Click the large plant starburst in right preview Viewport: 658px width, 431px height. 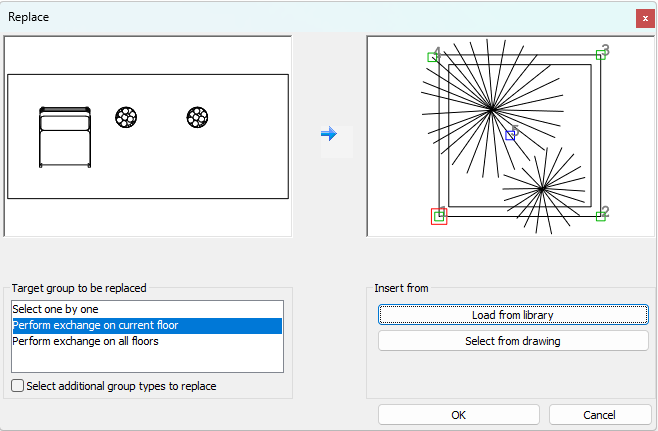(491, 109)
